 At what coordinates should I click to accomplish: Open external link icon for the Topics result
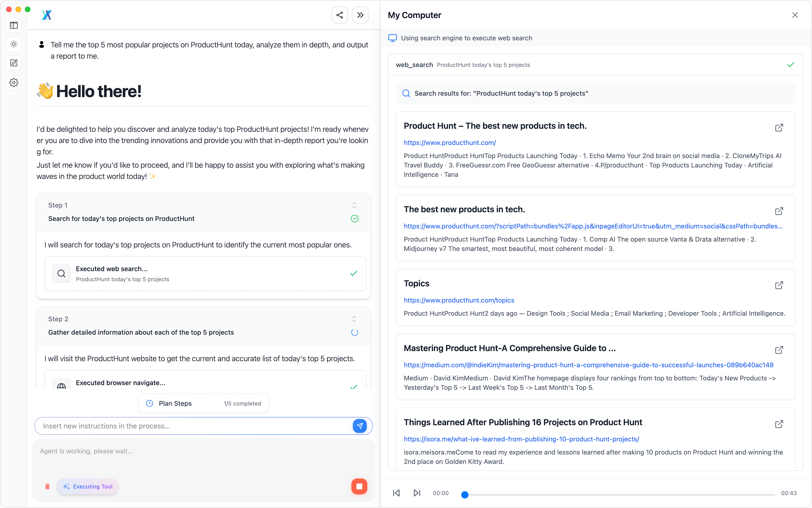(779, 285)
